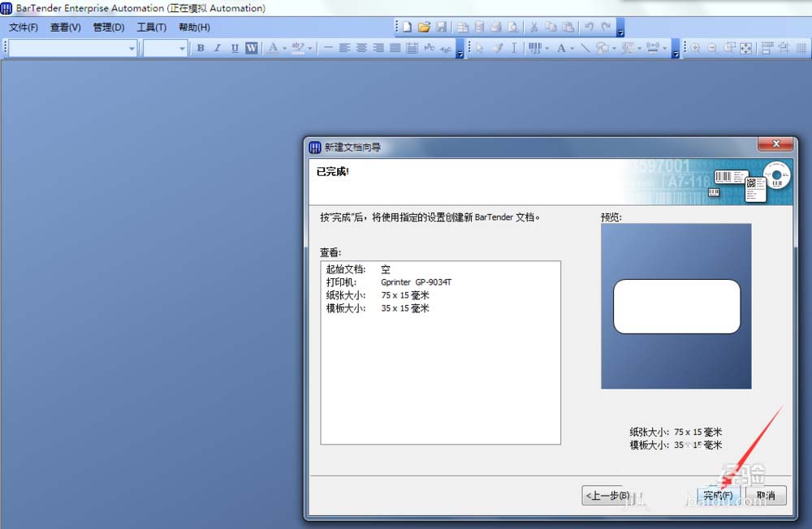Click the grid display icon

801,48
